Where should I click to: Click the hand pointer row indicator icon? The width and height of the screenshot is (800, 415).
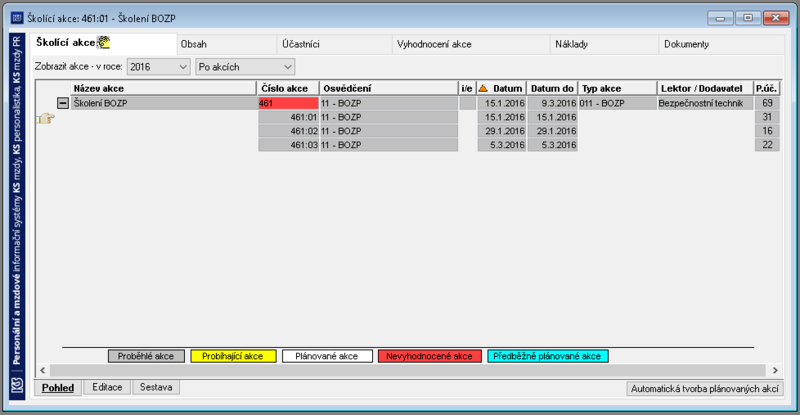(46, 119)
